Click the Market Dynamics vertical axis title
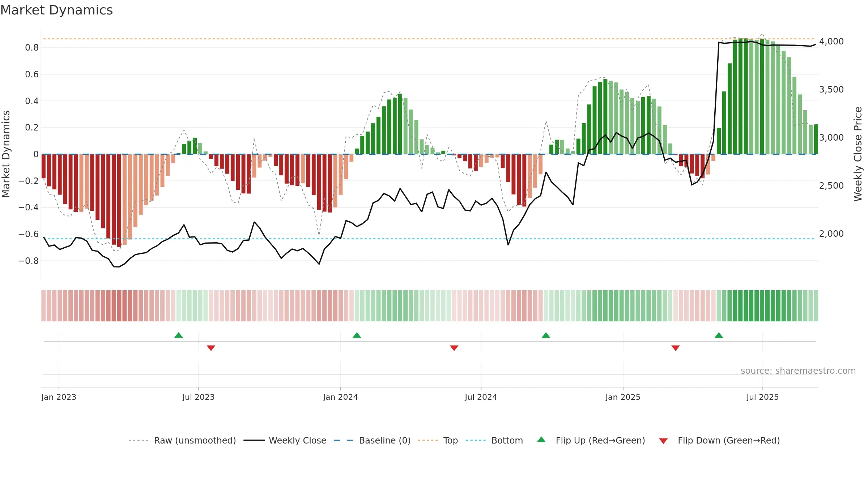The height and width of the screenshot is (488, 868). pyautogui.click(x=6, y=154)
